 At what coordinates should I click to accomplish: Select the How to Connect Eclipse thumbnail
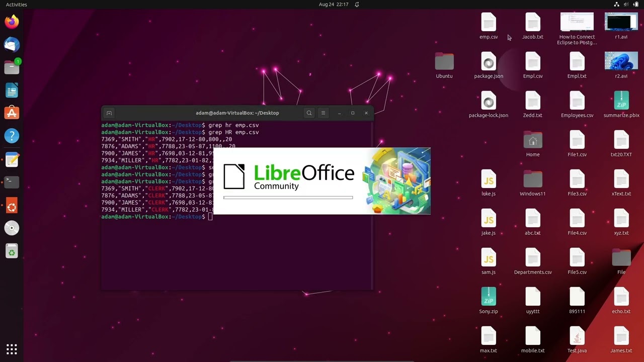point(577,29)
